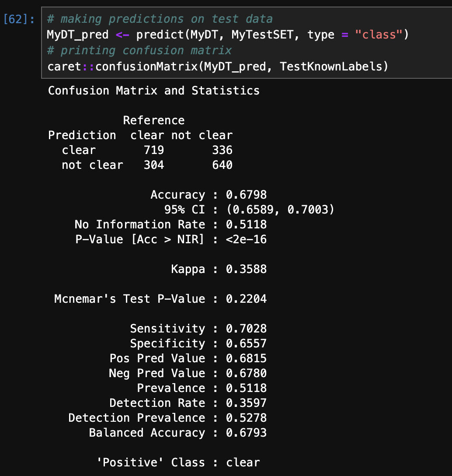452x476 pixels.
Task: Click the 95% CI interval values
Action: click(x=280, y=210)
